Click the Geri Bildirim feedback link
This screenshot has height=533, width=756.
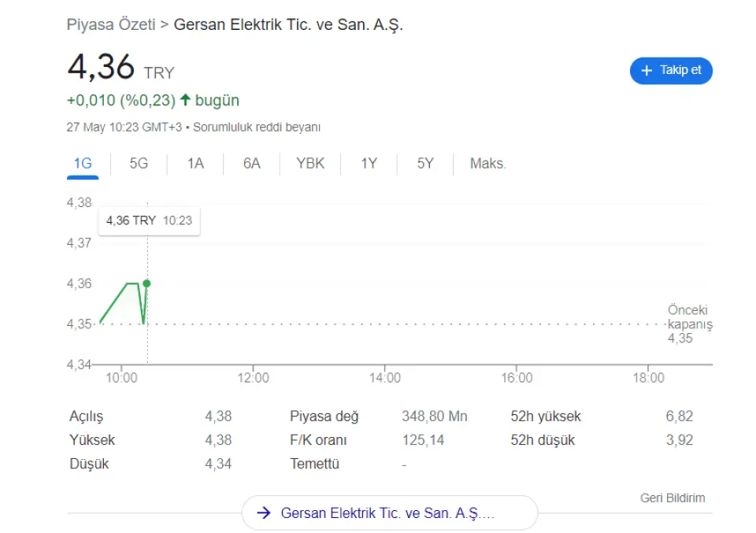click(x=672, y=498)
